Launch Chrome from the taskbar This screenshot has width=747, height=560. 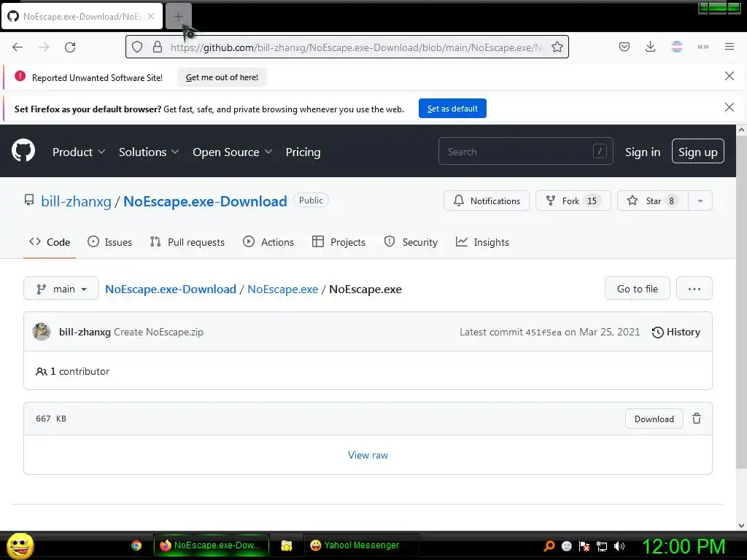(x=136, y=545)
